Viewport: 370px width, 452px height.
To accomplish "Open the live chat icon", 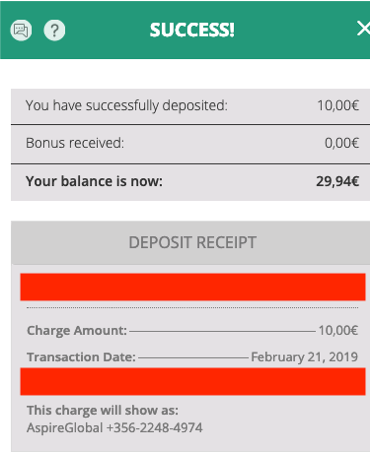I will point(21,30).
